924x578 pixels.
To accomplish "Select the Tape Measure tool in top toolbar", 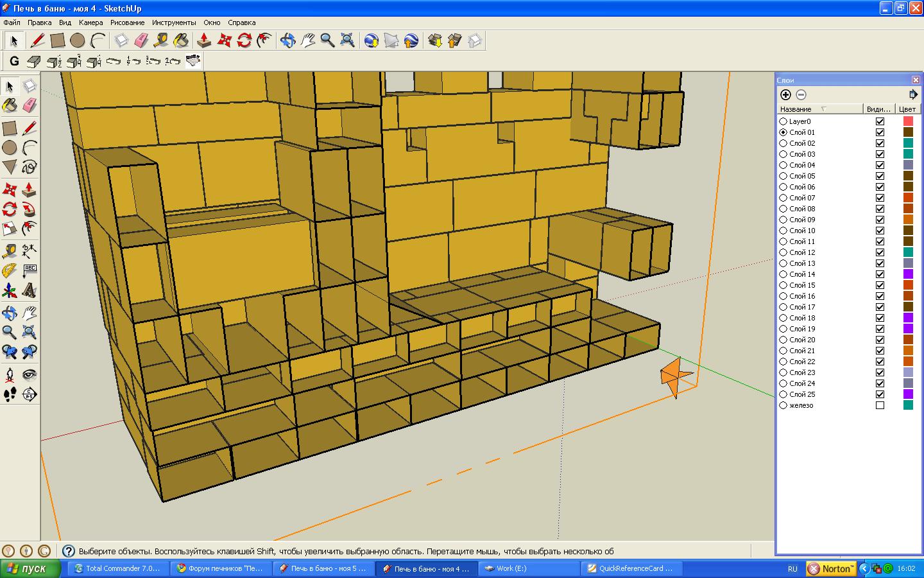I will [160, 40].
